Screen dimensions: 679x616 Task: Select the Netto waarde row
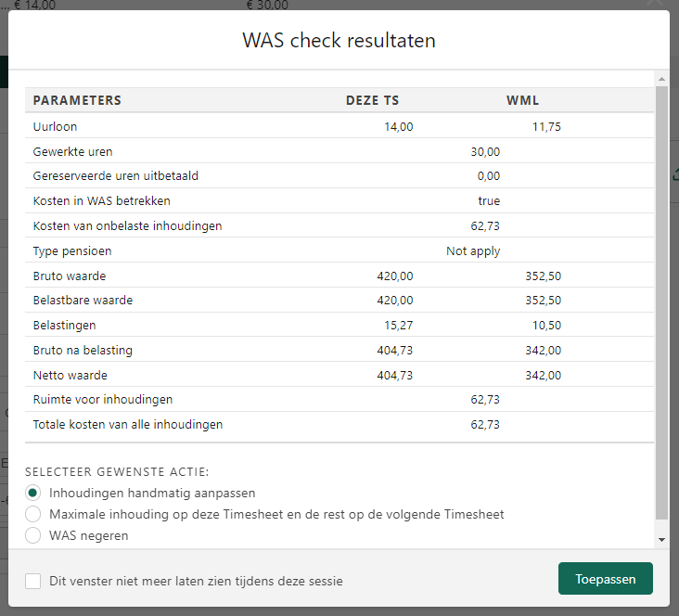70,375
